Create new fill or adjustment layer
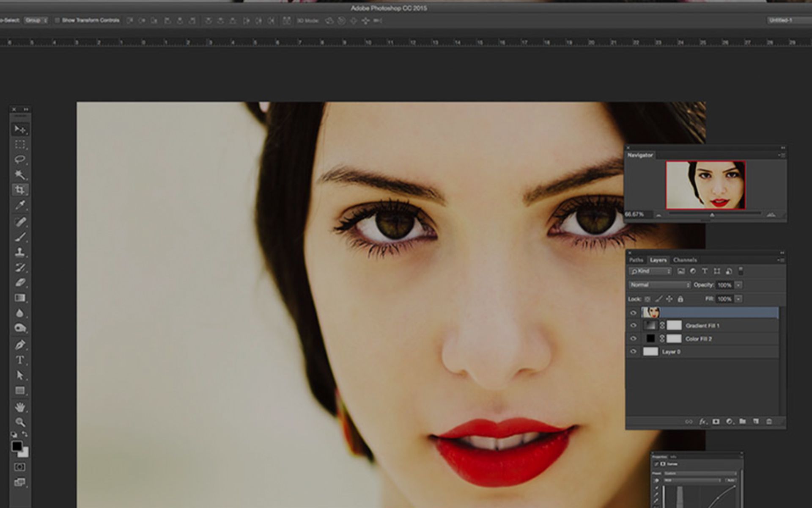The height and width of the screenshot is (508, 812). click(730, 422)
